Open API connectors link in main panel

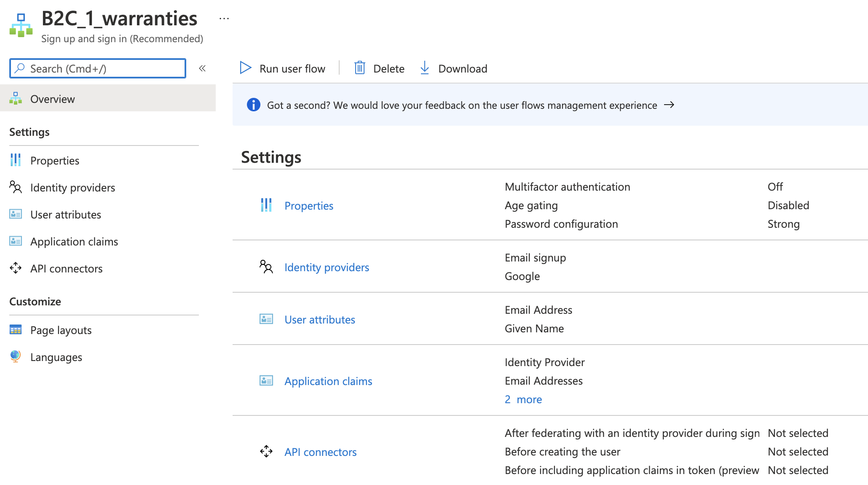(320, 452)
